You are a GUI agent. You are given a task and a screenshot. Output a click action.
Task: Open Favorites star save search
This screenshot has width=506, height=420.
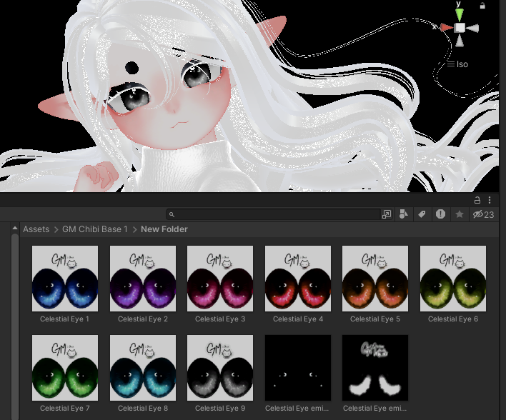tap(460, 214)
